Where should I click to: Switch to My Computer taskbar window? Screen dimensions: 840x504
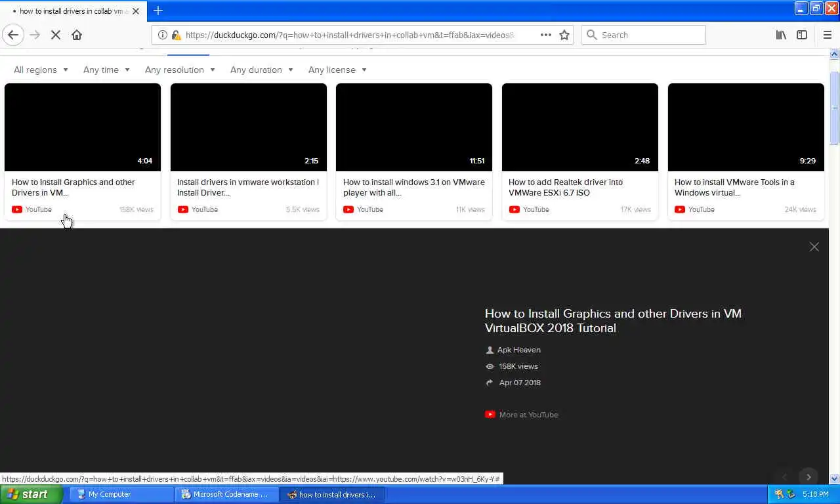pos(121,494)
